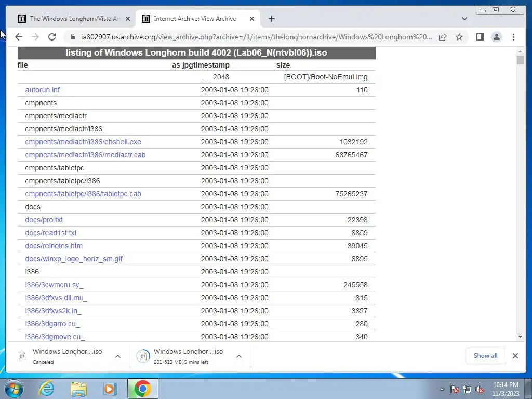Open docs/read1st.txt link

51,233
